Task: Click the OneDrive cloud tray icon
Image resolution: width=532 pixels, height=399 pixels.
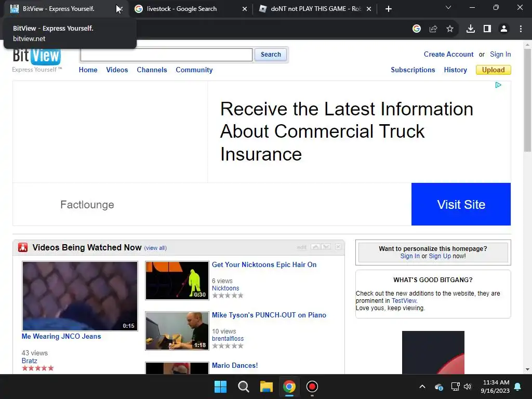Action: tap(438, 387)
